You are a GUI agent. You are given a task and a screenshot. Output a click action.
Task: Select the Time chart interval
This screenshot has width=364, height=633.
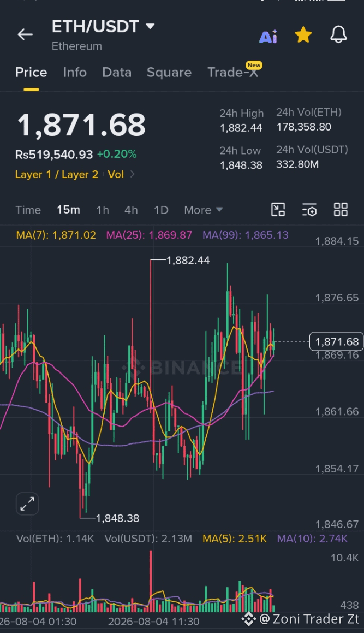(28, 210)
